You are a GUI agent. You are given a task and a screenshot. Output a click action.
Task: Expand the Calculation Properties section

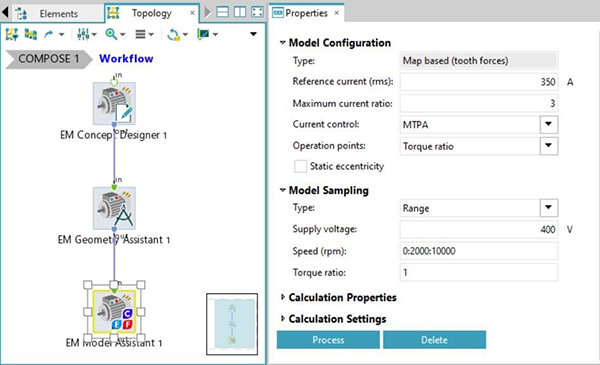282,297
